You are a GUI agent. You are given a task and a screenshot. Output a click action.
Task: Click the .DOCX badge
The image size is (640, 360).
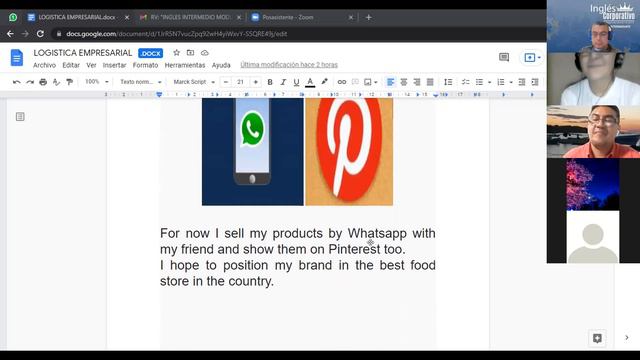click(150, 53)
